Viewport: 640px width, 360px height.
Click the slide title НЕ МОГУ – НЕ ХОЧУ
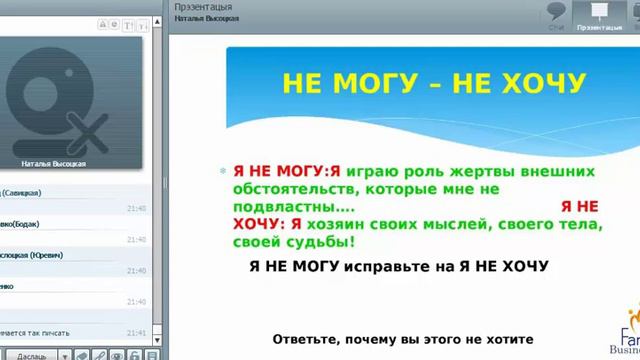point(434,84)
